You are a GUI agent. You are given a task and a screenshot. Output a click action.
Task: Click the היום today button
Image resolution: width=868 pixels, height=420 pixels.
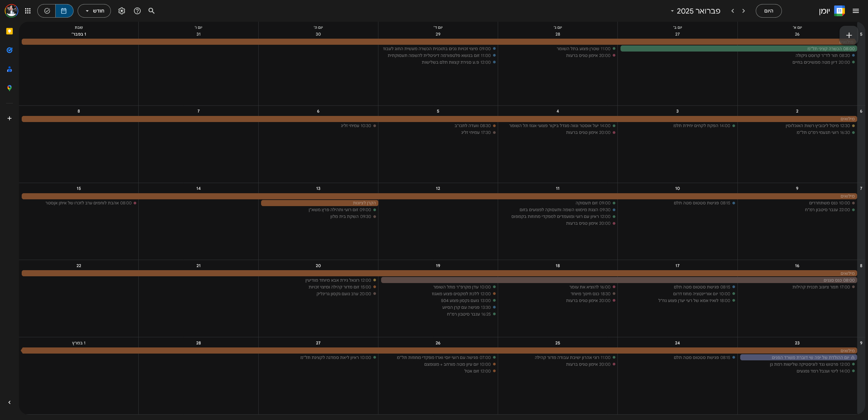[x=768, y=11]
